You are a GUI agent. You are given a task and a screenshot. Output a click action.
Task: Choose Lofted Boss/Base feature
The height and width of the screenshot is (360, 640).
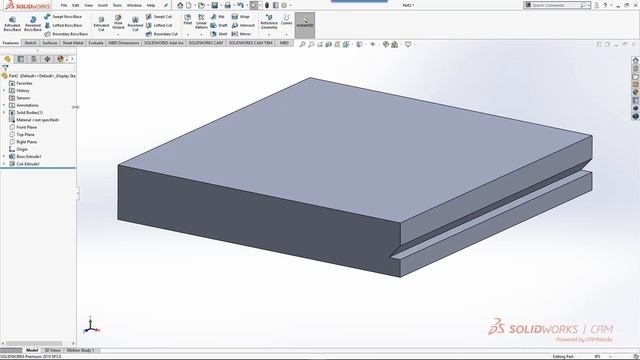pyautogui.click(x=63, y=25)
